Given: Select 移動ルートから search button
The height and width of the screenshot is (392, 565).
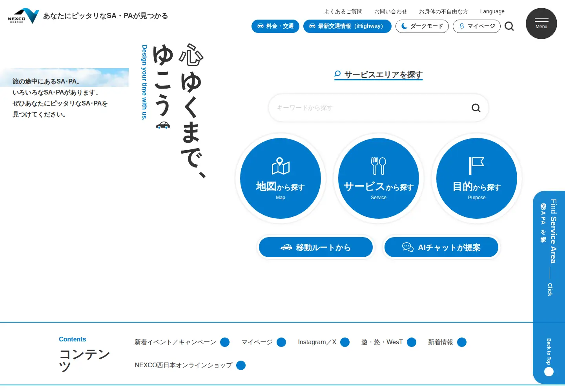Looking at the screenshot, I should 316,247.
